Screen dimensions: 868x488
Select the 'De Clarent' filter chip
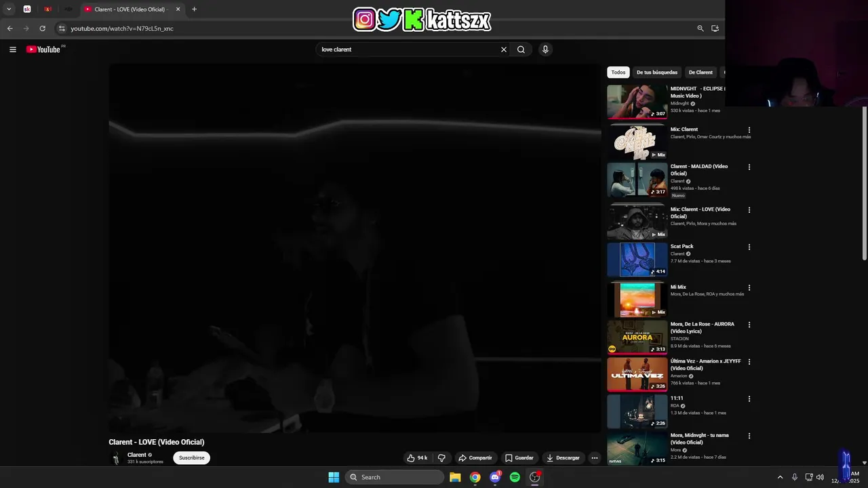pos(701,73)
